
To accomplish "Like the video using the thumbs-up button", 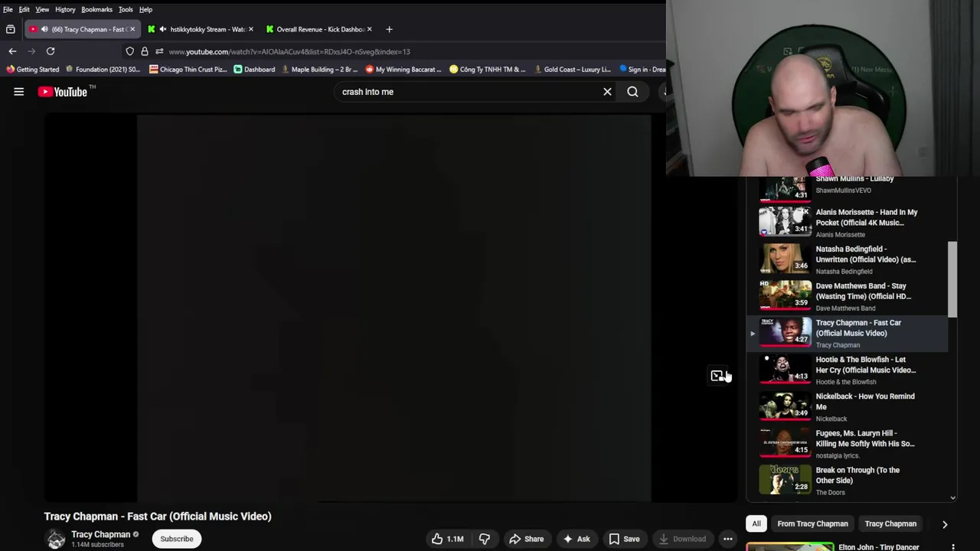I will click(447, 539).
